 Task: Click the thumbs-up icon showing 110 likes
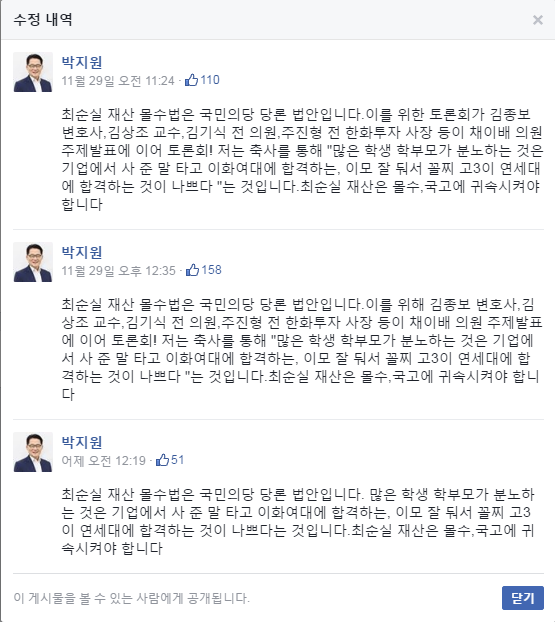pyautogui.click(x=191, y=80)
